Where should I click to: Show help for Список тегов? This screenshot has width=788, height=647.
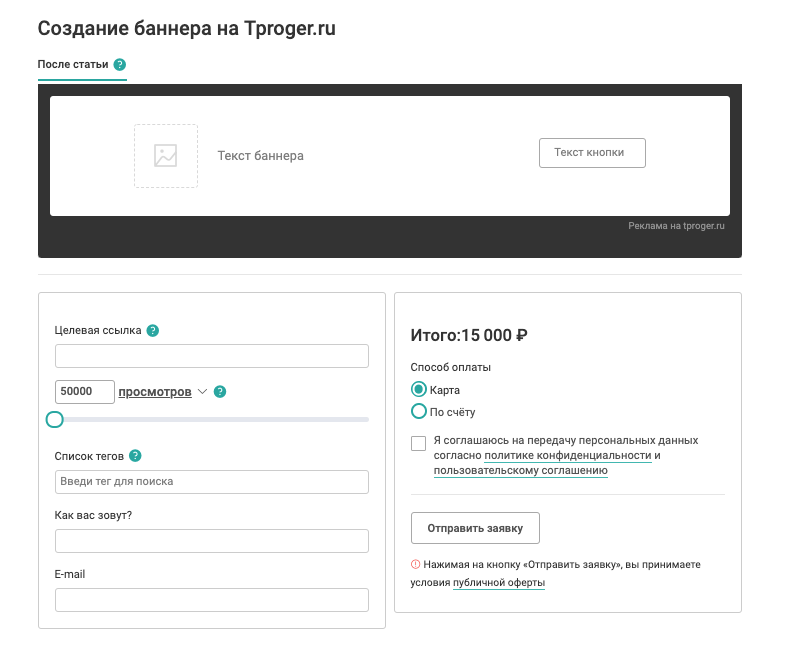pyautogui.click(x=135, y=456)
